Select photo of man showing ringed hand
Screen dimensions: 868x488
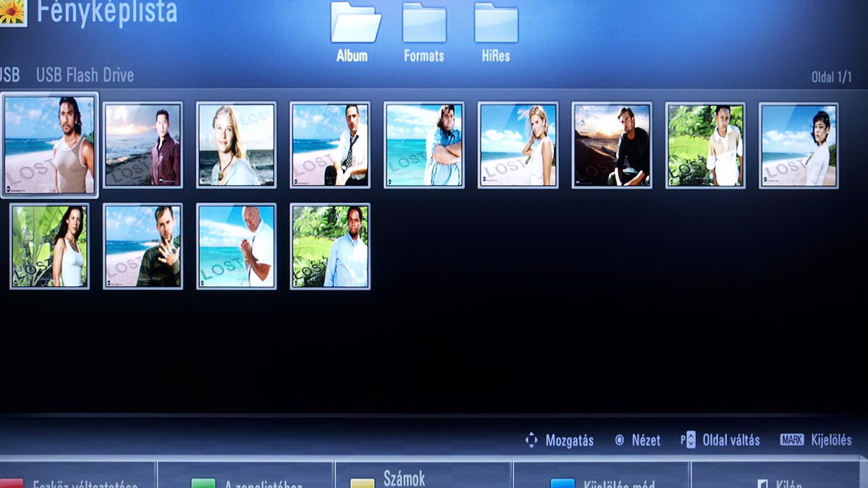(x=142, y=247)
